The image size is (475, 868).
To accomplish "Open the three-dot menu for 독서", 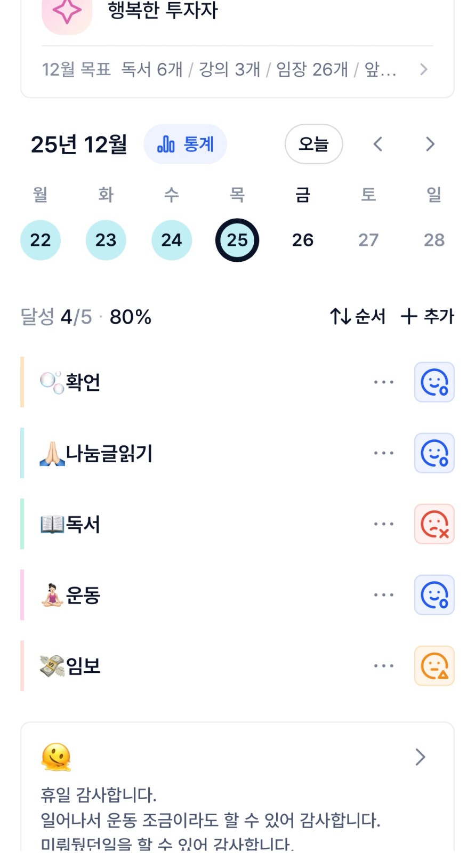I will coord(383,524).
